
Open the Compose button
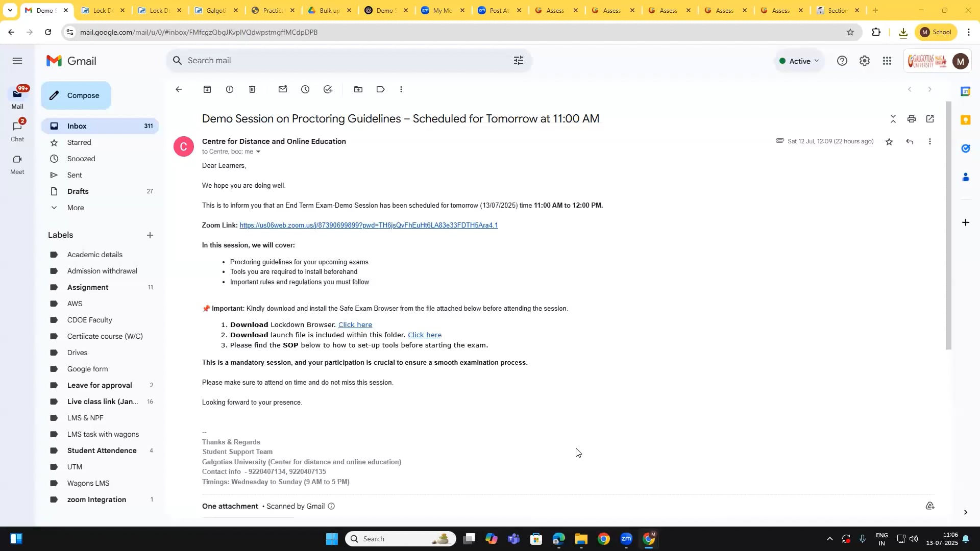click(76, 95)
